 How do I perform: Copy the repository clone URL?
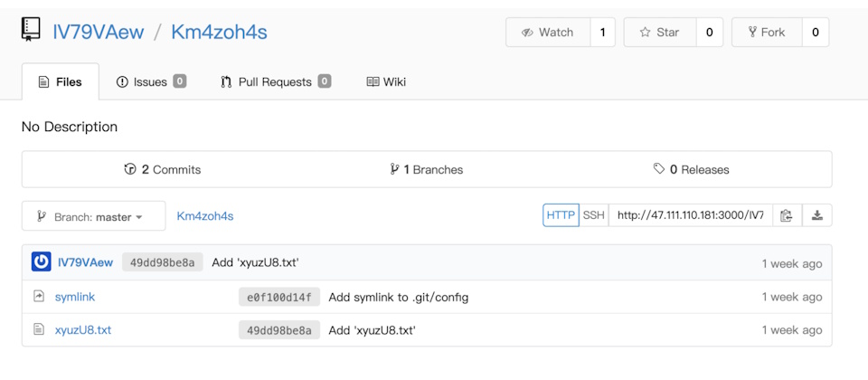786,215
